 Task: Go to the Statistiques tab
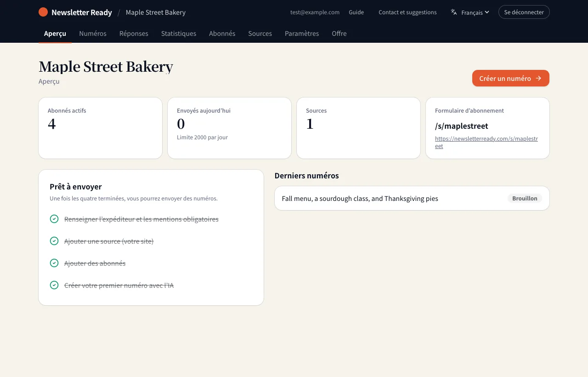179,34
